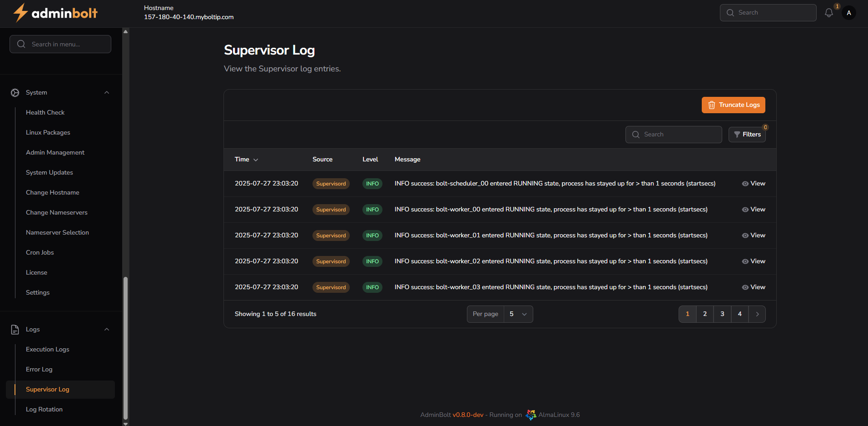View the bolt-worker_03 log entry
This screenshot has height=426, width=868.
(753, 287)
